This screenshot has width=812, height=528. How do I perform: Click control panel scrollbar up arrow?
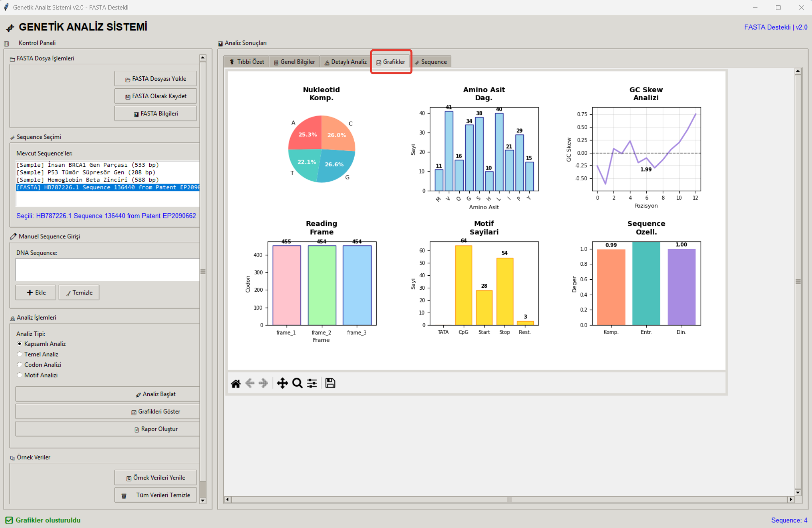203,58
